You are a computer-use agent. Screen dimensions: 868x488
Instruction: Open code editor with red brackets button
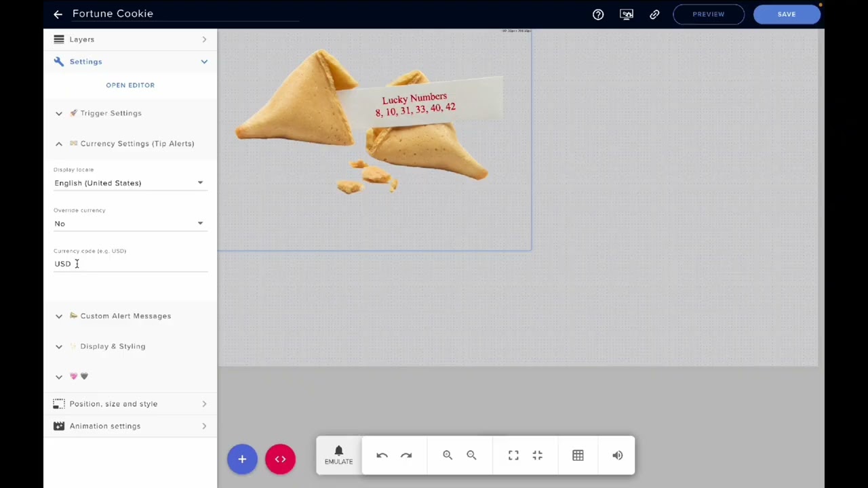pos(280,459)
